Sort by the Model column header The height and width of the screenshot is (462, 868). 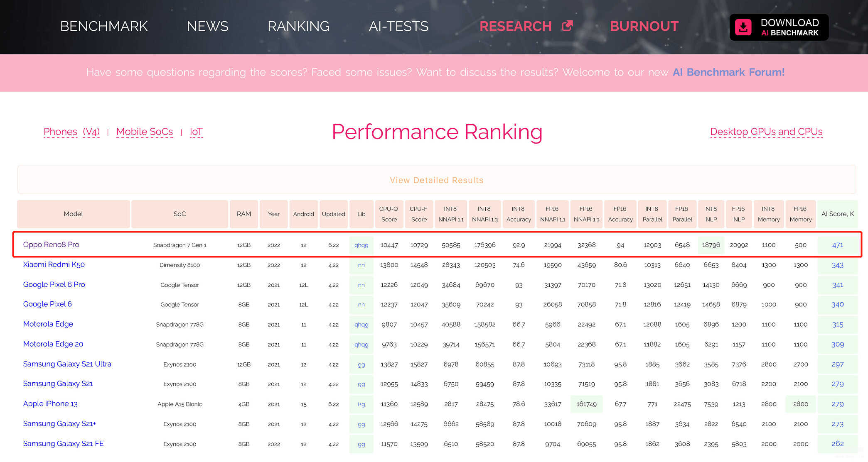tap(74, 214)
